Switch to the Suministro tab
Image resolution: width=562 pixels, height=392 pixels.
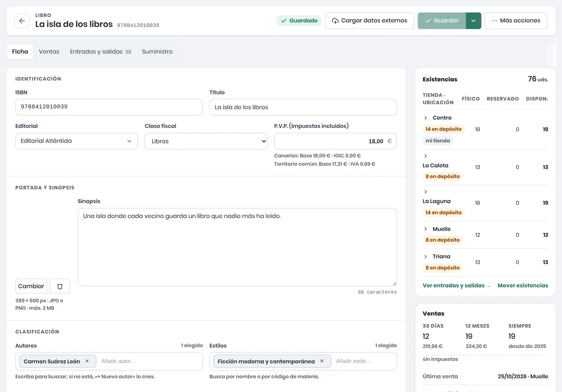pyautogui.click(x=157, y=52)
